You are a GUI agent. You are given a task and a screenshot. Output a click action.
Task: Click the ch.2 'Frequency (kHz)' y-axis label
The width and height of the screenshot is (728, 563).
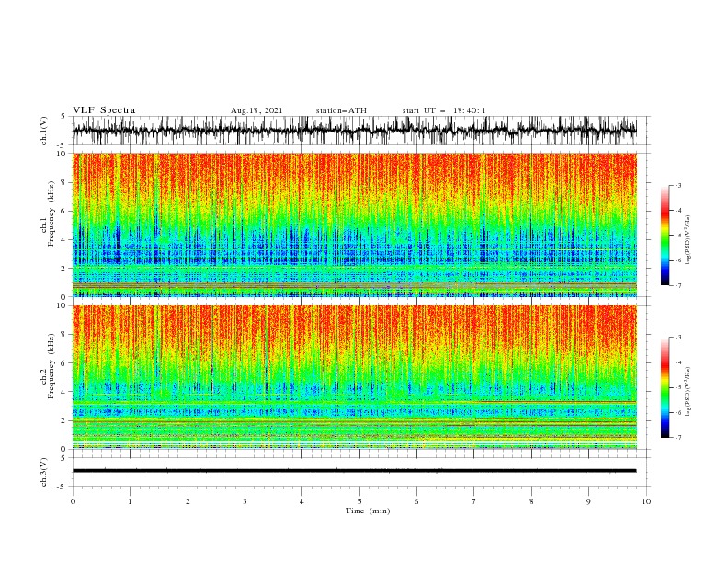pyautogui.click(x=51, y=366)
